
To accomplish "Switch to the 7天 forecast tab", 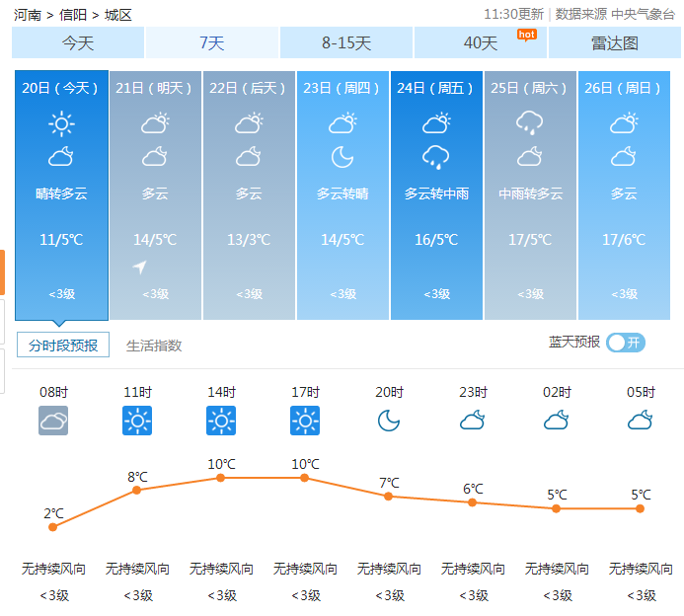I will pyautogui.click(x=212, y=43).
